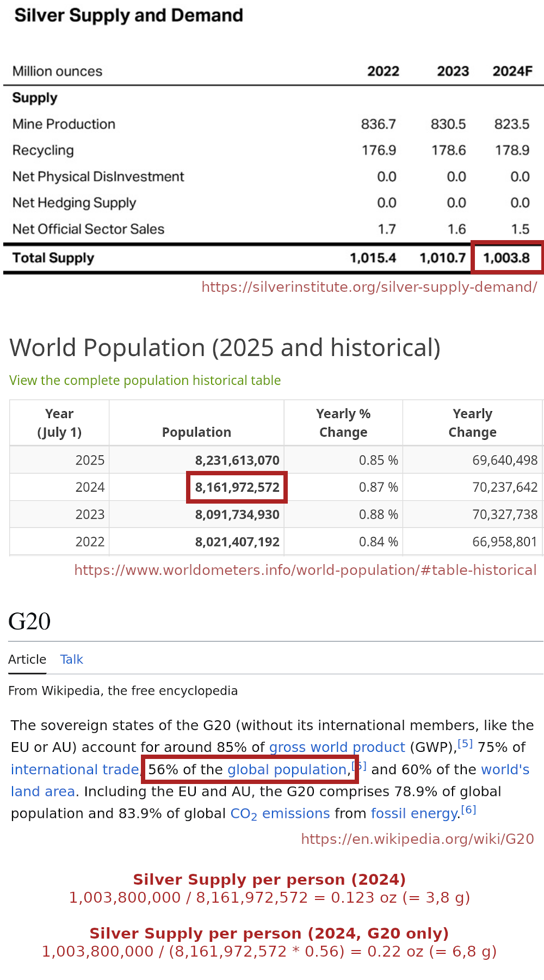
Task: Click View the complete population historical table
Action: click(x=145, y=380)
